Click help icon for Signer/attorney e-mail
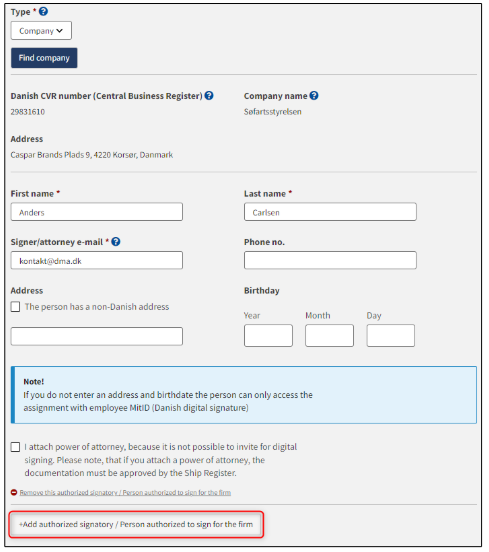Viewport: 489px width, 552px height. click(x=116, y=242)
